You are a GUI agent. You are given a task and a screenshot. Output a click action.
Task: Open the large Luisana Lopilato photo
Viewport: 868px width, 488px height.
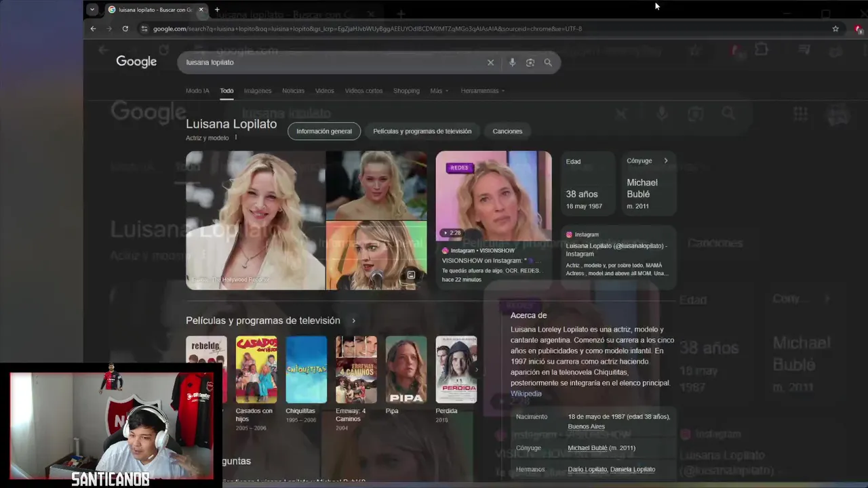point(256,220)
